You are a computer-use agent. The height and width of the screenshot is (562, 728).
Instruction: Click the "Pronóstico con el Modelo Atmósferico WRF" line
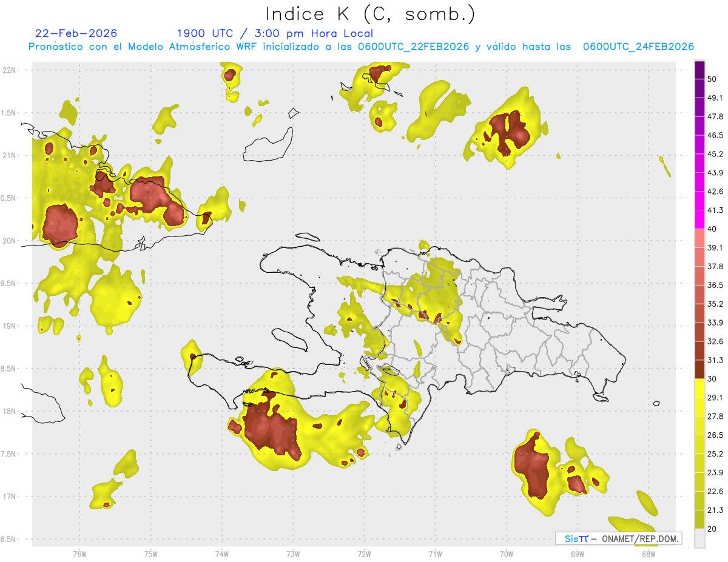click(x=361, y=47)
